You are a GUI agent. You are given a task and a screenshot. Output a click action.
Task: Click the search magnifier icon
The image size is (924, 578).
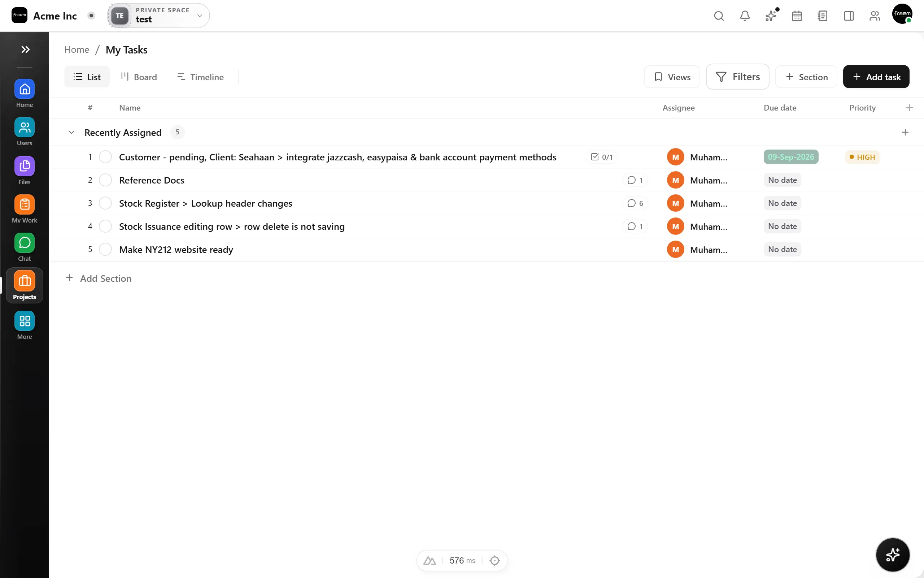click(x=719, y=16)
